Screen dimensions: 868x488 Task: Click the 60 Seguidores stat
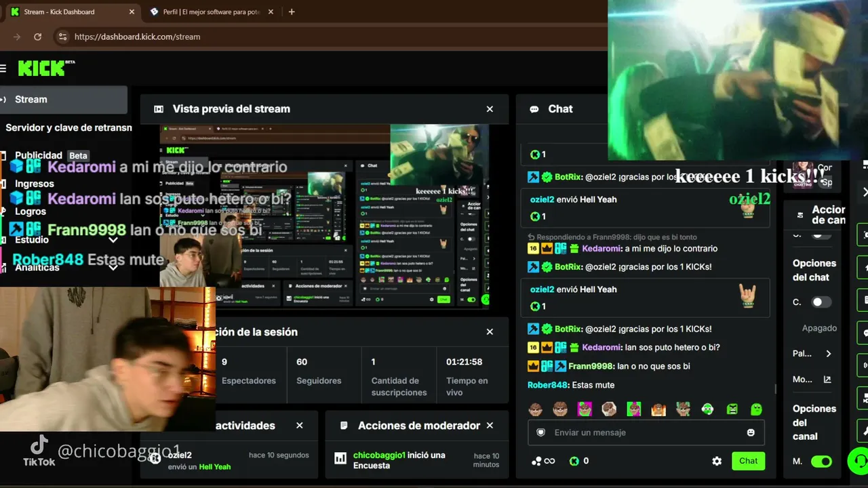coord(319,371)
